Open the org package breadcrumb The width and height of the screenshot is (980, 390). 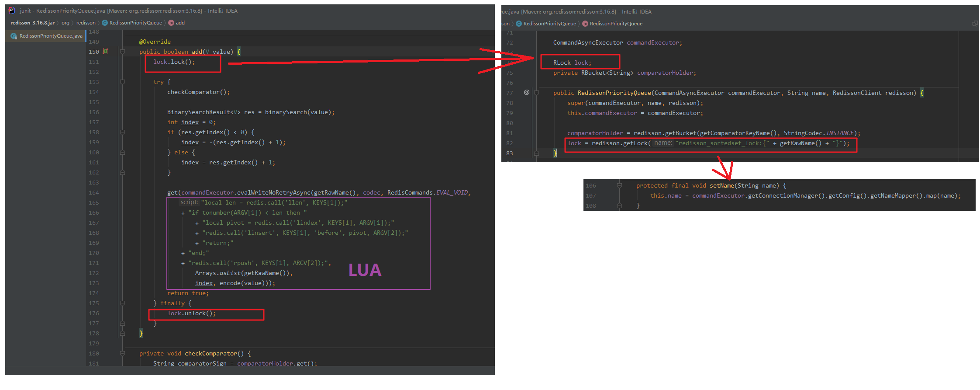[x=66, y=23]
